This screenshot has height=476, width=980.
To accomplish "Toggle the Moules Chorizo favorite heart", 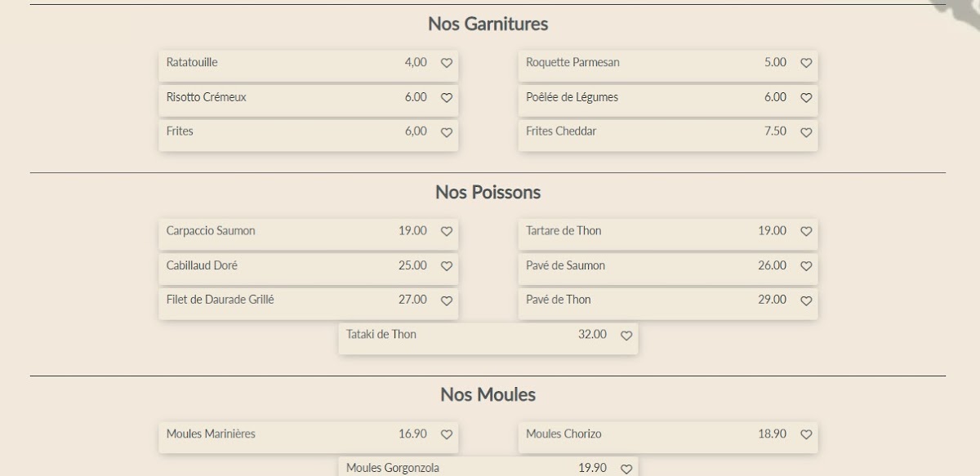I will pos(806,434).
